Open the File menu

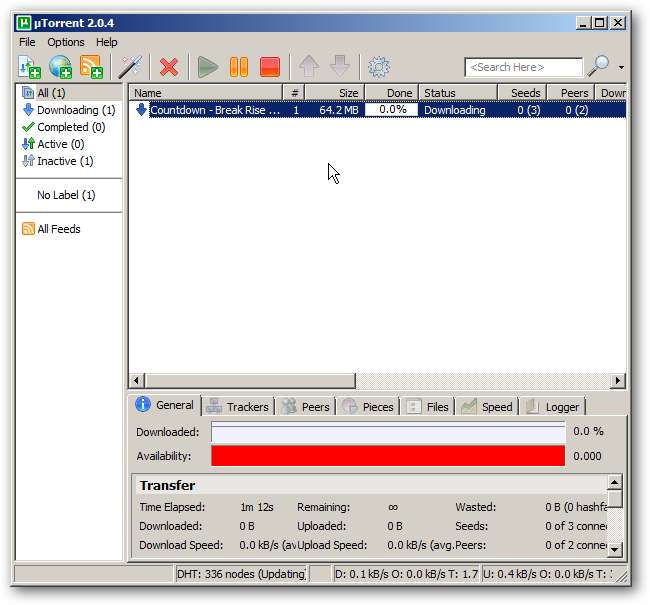tap(27, 42)
